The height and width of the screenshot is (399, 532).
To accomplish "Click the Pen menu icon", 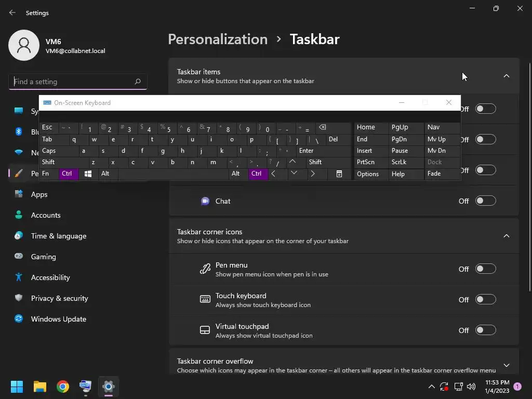I will (205, 269).
